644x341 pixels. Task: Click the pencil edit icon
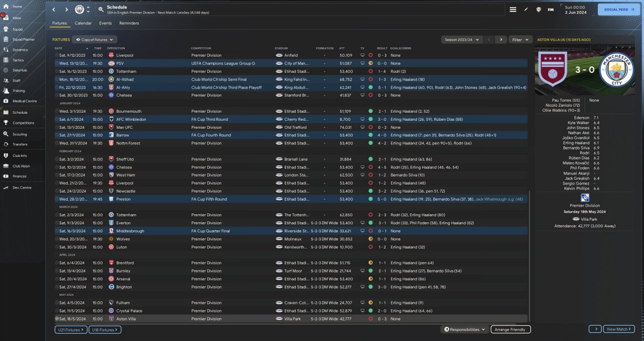526,10
